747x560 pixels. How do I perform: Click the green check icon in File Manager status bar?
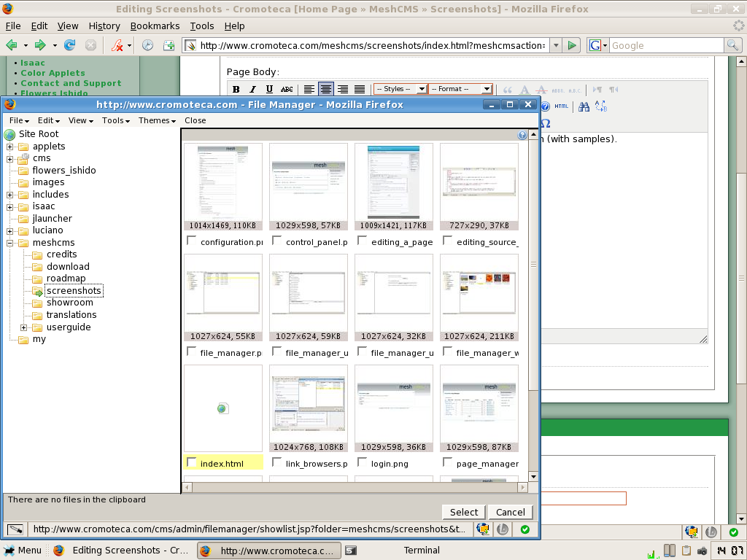point(525,529)
